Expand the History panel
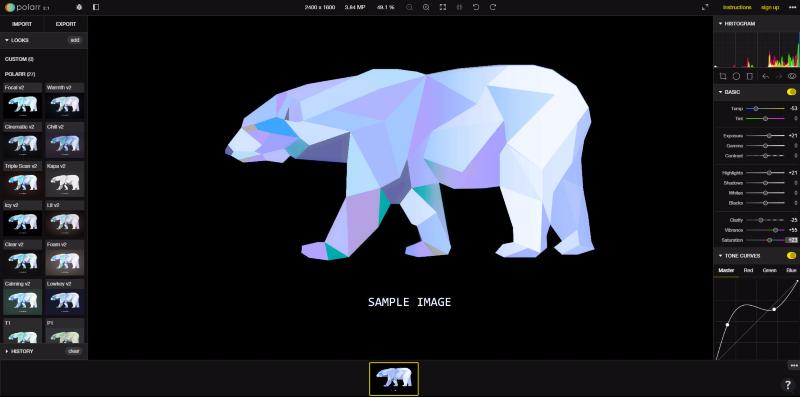Viewport: 800px width, 397px height. (x=7, y=351)
